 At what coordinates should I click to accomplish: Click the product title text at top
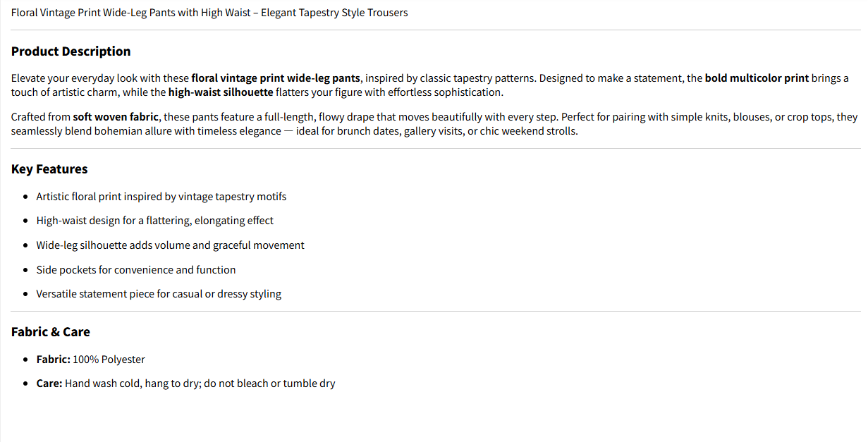pyautogui.click(x=209, y=13)
